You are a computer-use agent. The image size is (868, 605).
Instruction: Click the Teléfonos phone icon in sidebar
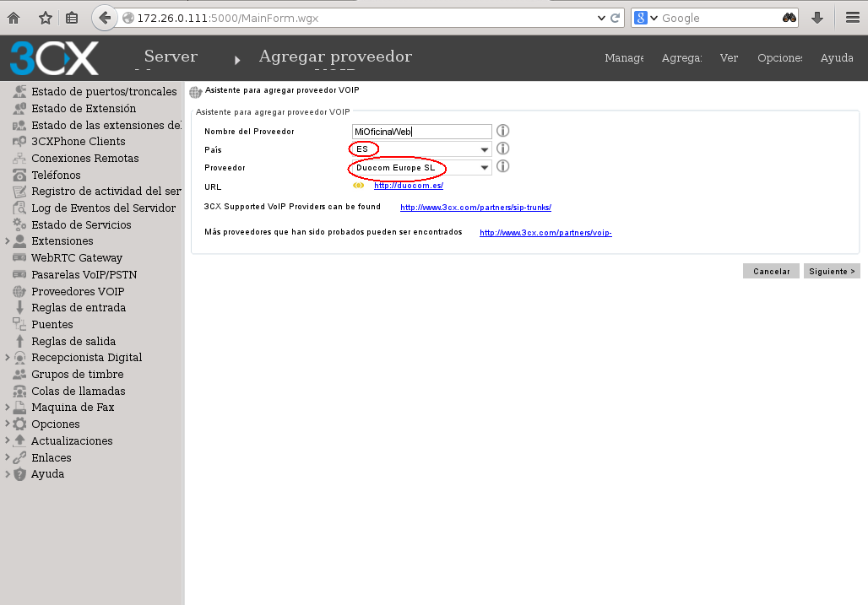click(19, 176)
